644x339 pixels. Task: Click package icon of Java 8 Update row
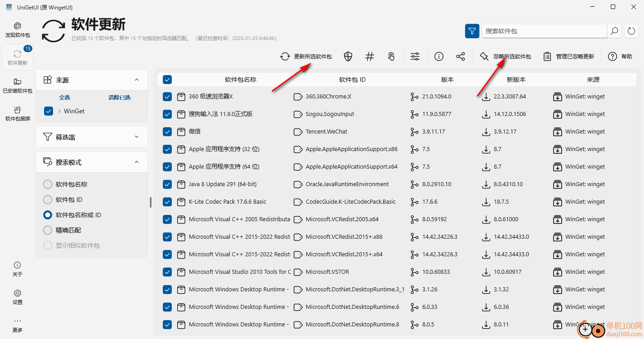pos(181,184)
